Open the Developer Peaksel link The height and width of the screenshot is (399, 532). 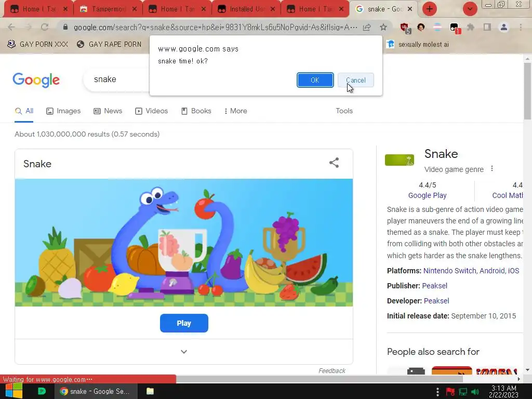(436, 301)
